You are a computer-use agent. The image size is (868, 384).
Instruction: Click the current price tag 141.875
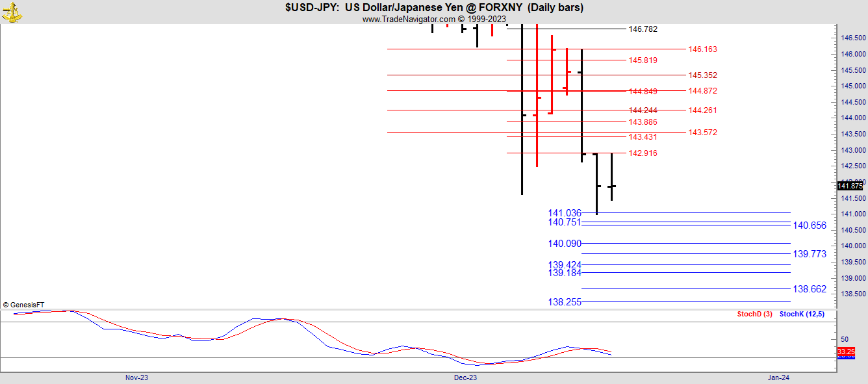tap(850, 186)
